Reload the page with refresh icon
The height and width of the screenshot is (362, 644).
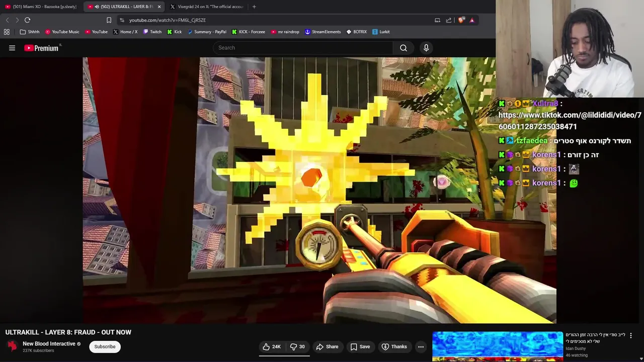pyautogui.click(x=27, y=20)
